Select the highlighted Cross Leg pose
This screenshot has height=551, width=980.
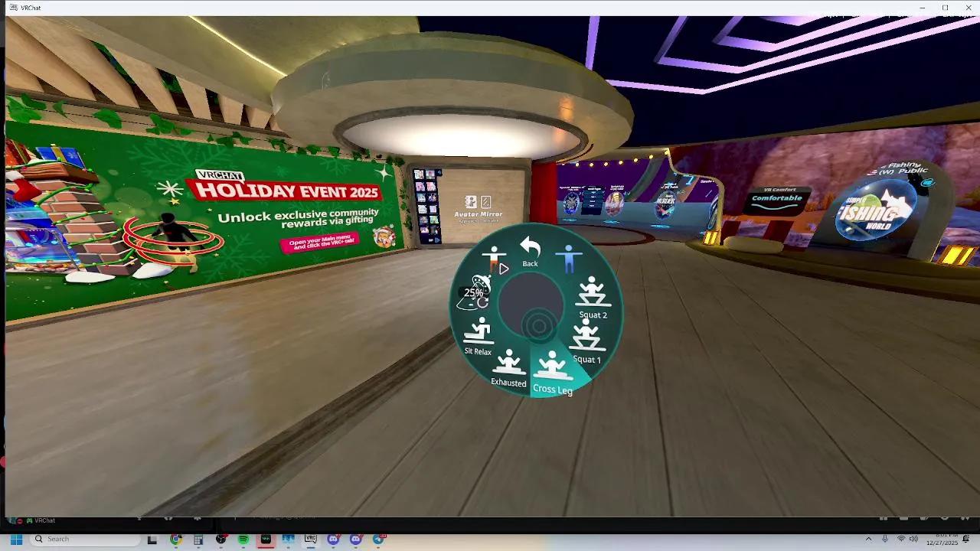pyautogui.click(x=553, y=373)
